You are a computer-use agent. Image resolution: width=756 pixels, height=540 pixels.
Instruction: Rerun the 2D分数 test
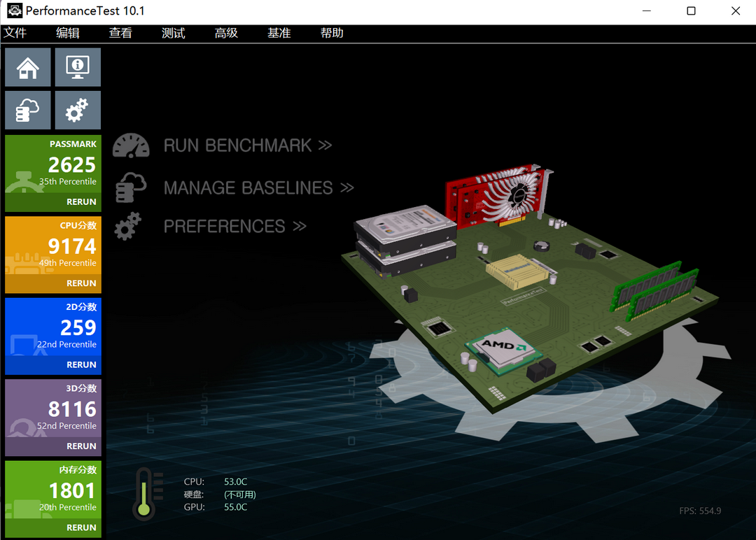coord(81,364)
